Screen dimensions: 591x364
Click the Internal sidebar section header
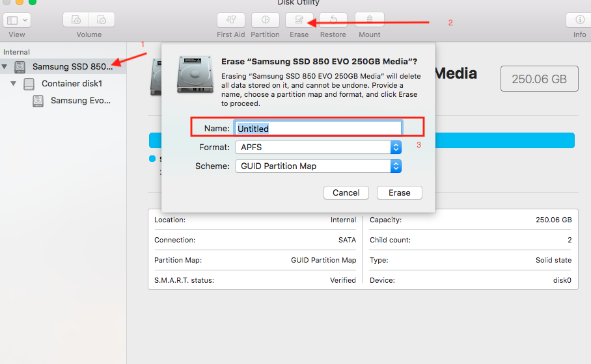click(16, 52)
